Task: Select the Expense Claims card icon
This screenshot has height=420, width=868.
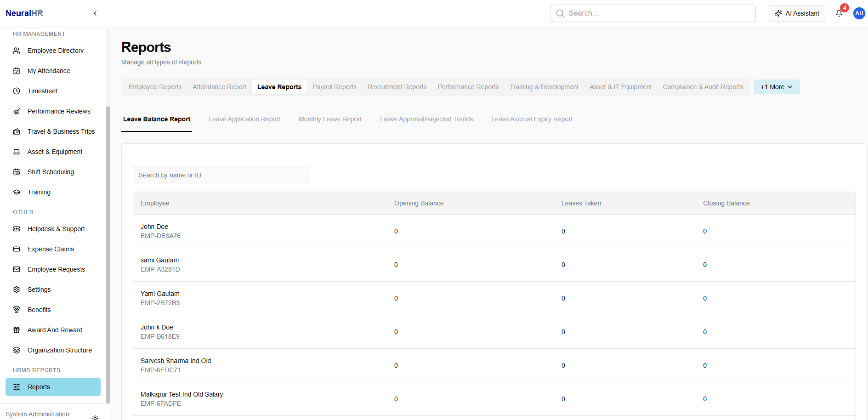Action: point(17,249)
